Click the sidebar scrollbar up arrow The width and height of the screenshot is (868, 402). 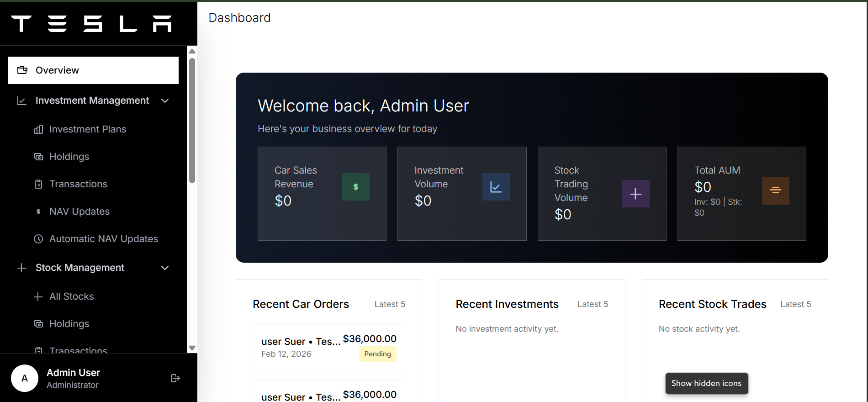pos(192,51)
